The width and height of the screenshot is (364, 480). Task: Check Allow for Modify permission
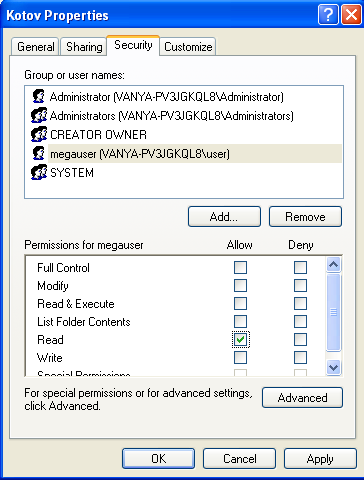(240, 285)
